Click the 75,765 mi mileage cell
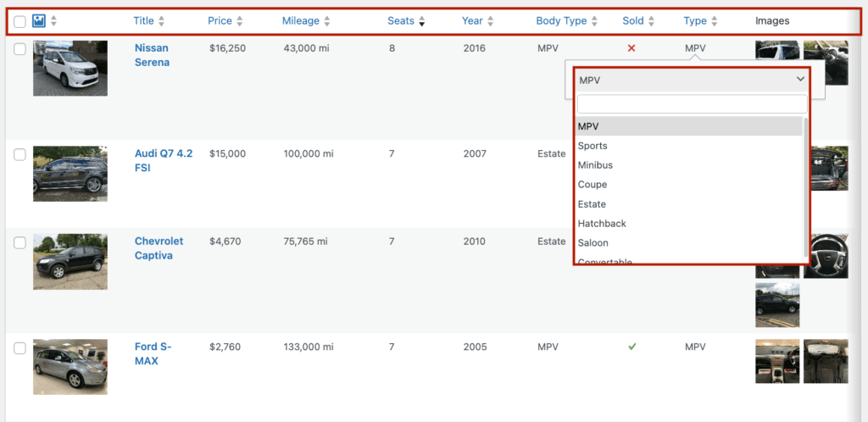Screen dimensions: 868x422 click(x=305, y=242)
